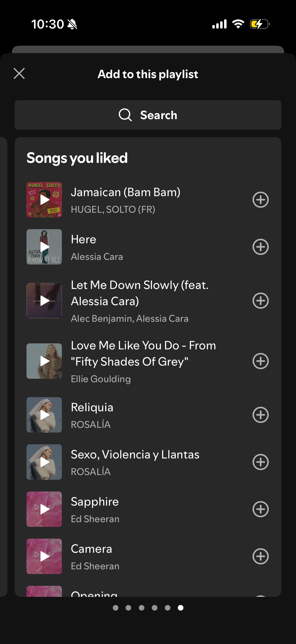
Task: Add "Jamaican (Bam Bam)" to the playlist
Action: (x=260, y=199)
